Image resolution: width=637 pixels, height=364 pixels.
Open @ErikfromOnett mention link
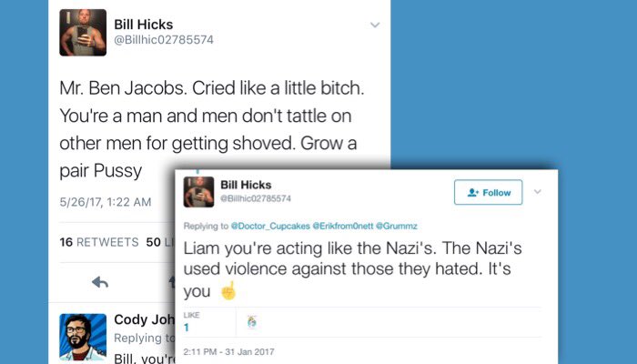click(x=342, y=227)
